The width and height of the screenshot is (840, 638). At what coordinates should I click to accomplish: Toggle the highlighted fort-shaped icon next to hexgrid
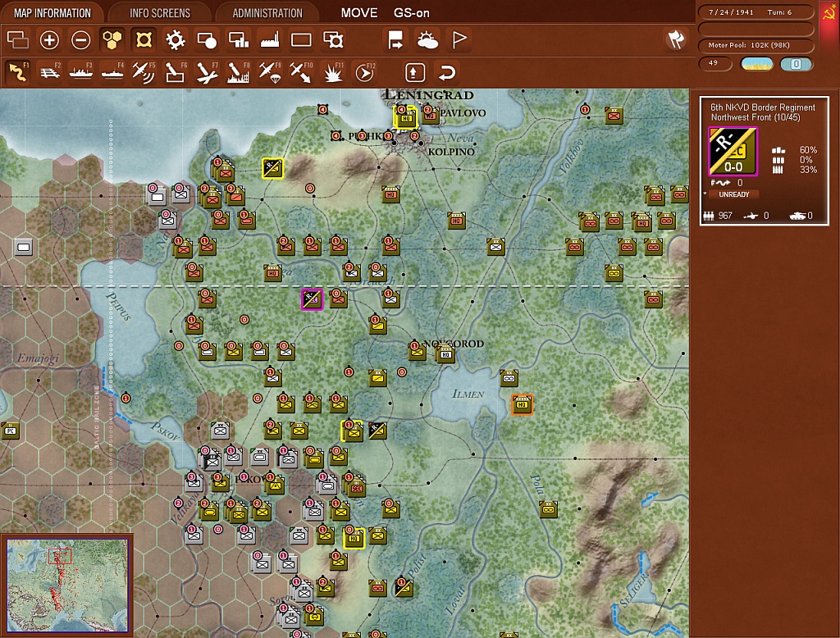click(x=144, y=39)
